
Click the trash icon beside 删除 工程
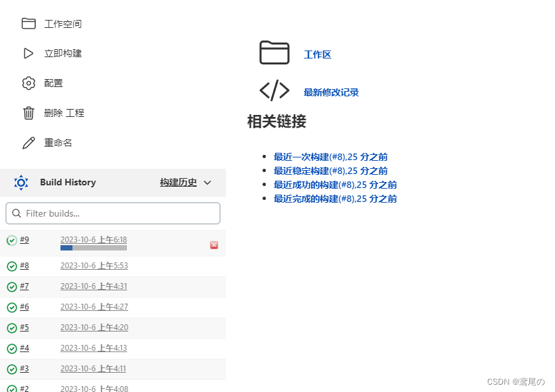(x=28, y=112)
